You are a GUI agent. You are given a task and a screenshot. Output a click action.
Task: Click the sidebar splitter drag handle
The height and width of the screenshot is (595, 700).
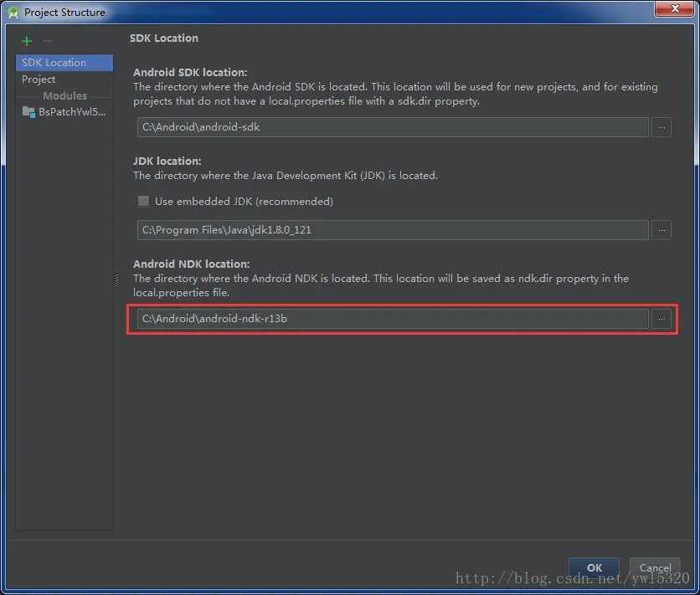click(x=117, y=280)
